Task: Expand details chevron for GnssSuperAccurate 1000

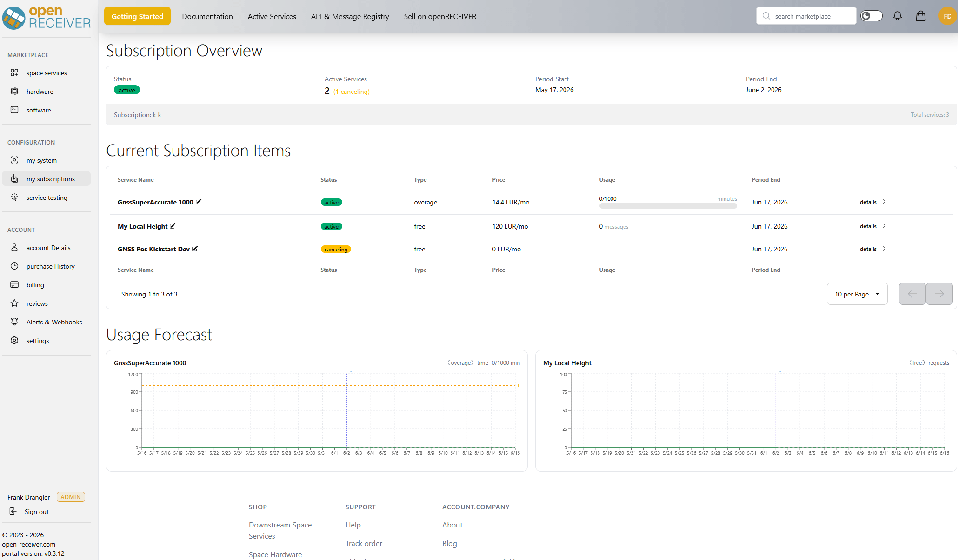Action: click(x=884, y=202)
